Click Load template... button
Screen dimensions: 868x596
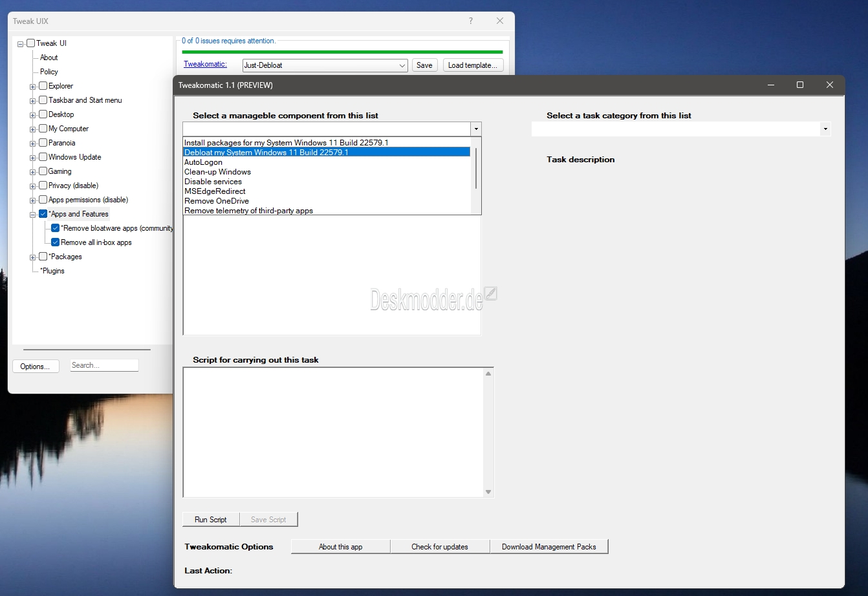pyautogui.click(x=473, y=65)
